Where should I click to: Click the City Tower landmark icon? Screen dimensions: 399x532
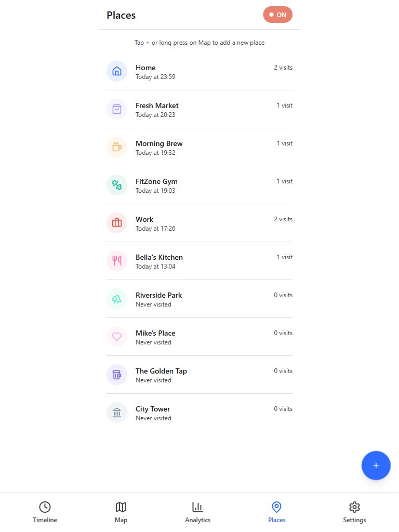coord(117,413)
